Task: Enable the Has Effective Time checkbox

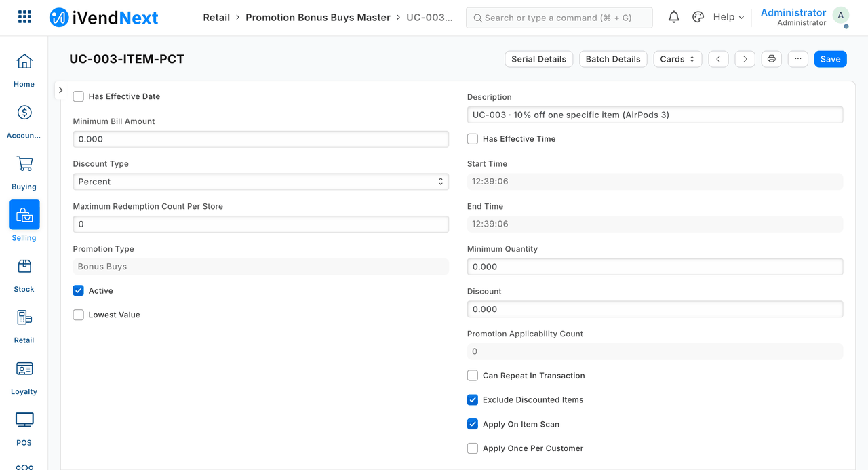Action: (x=473, y=139)
